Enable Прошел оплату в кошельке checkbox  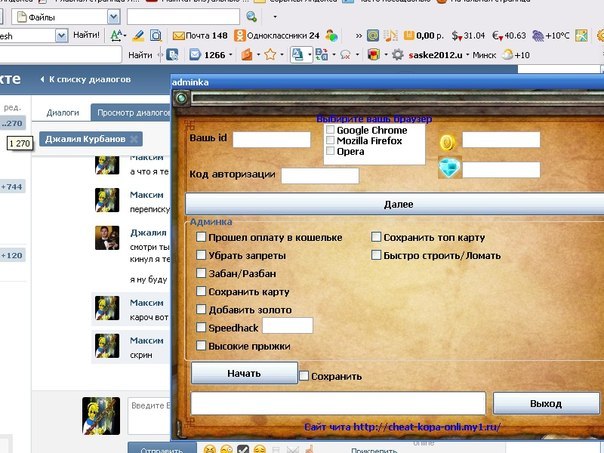click(201, 237)
